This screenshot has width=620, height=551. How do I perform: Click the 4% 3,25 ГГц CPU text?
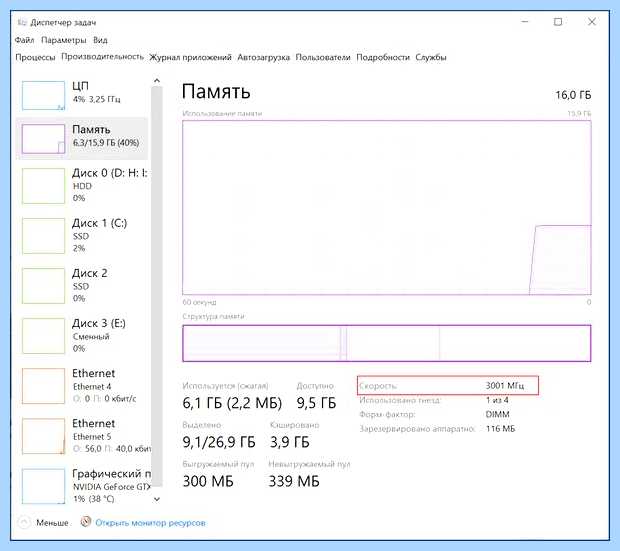pos(96,99)
